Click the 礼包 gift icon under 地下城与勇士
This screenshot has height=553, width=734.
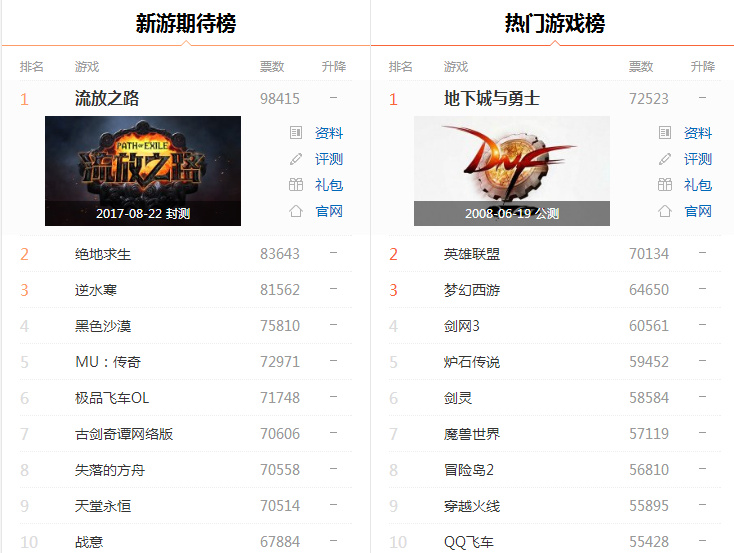[x=665, y=185]
